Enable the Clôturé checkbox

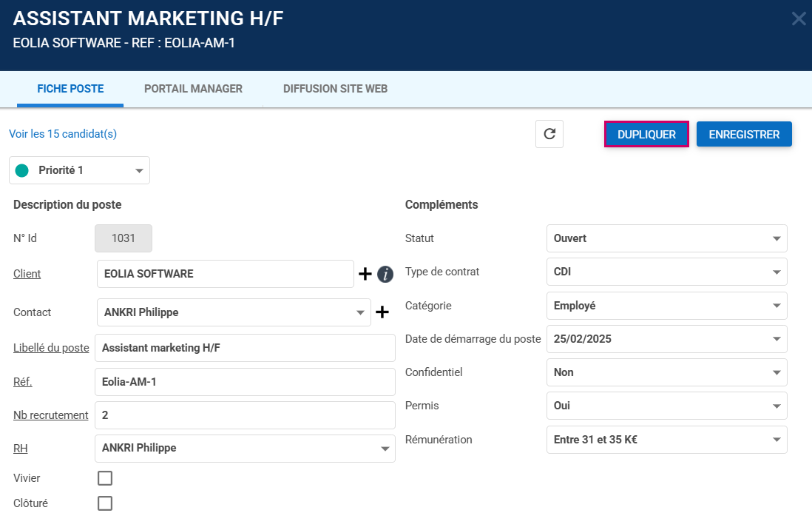tap(105, 503)
